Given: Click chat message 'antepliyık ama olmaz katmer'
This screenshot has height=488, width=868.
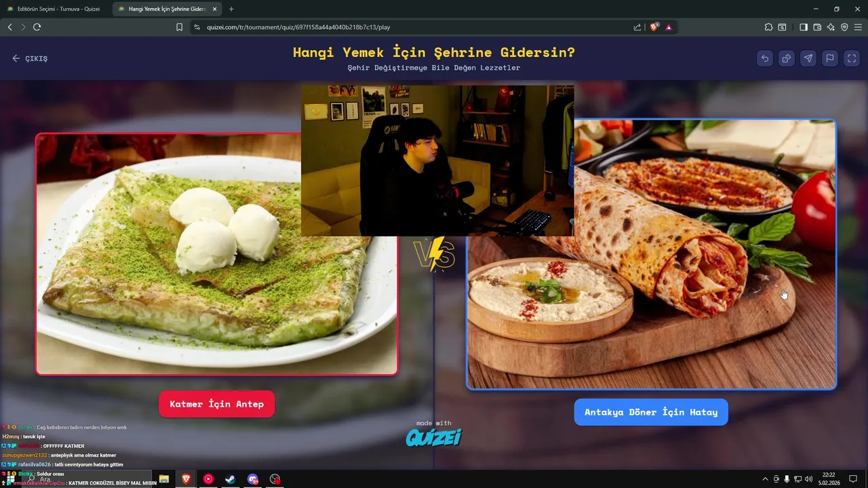Looking at the screenshot, I should 84,455.
